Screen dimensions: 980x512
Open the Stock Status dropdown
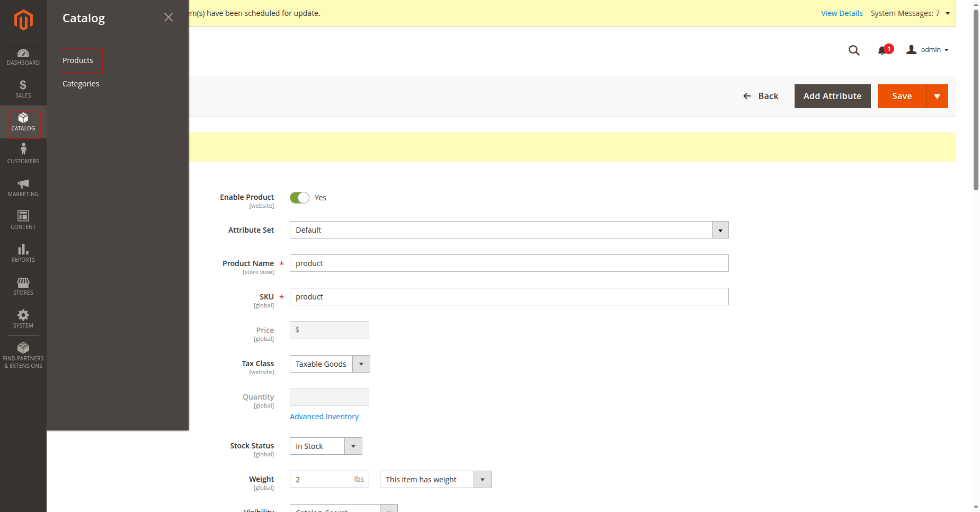[326, 446]
